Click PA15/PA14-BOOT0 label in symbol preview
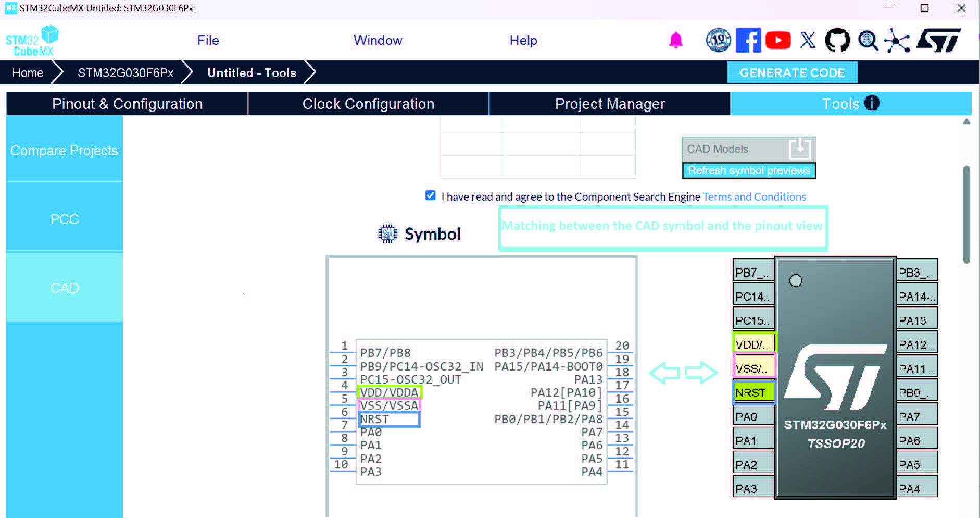 tap(548, 366)
